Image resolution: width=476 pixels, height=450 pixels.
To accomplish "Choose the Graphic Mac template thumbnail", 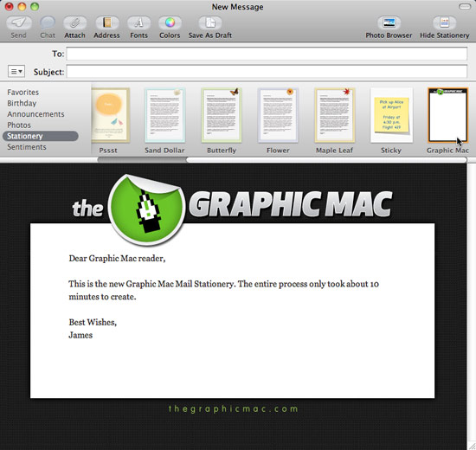I will (x=447, y=115).
